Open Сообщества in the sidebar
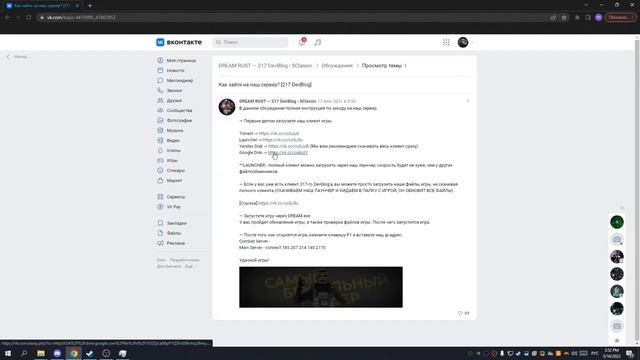640x360 pixels. tap(179, 110)
